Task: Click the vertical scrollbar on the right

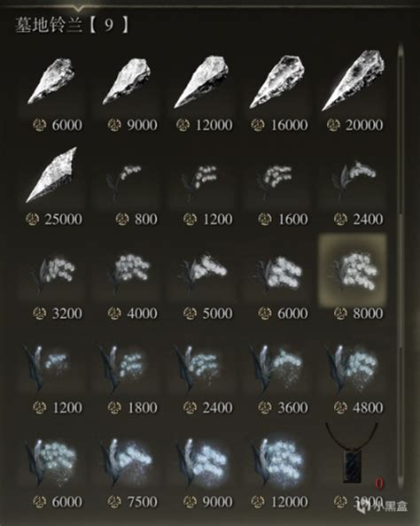Action: coord(401,265)
